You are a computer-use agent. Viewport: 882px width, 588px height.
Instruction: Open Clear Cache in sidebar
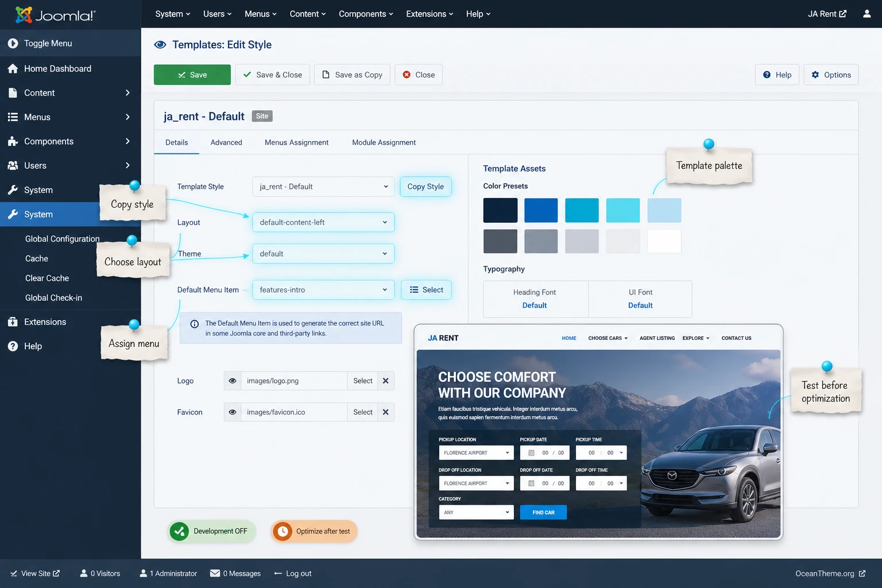(47, 278)
